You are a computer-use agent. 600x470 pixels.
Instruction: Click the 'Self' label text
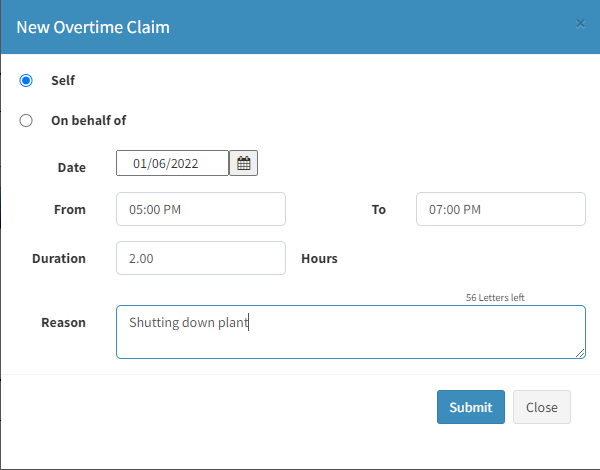pos(63,80)
